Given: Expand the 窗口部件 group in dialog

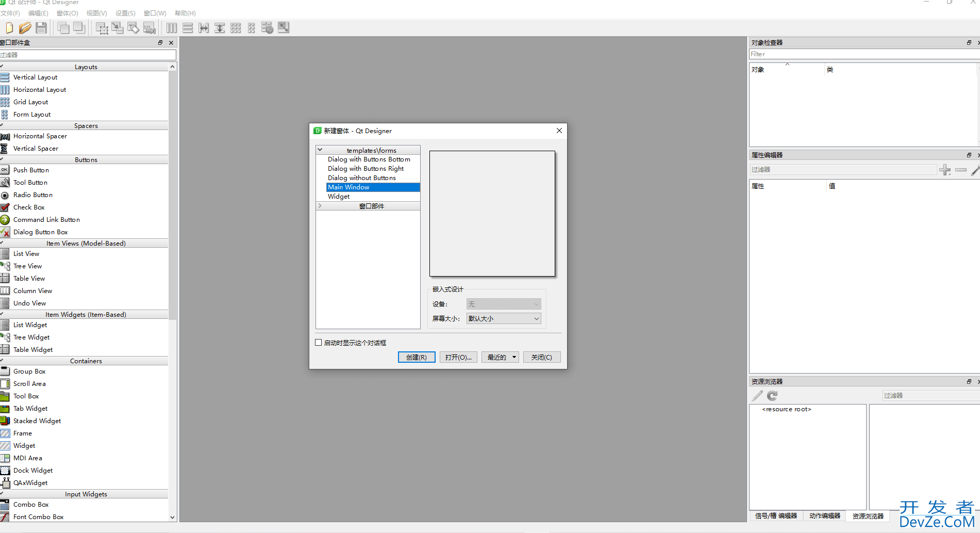Looking at the screenshot, I should (x=320, y=206).
